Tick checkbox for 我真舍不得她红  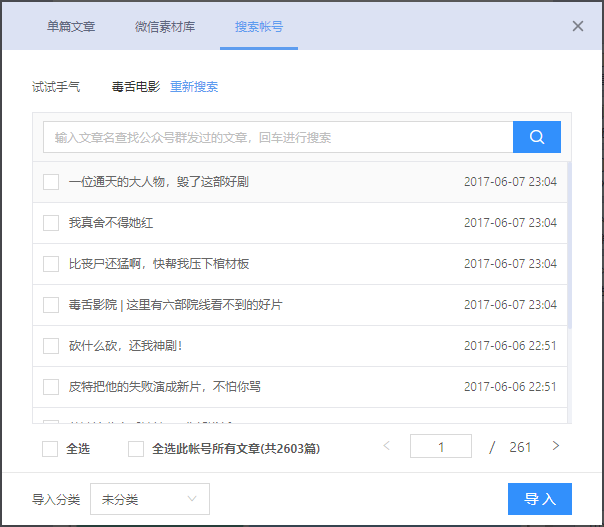point(51,223)
